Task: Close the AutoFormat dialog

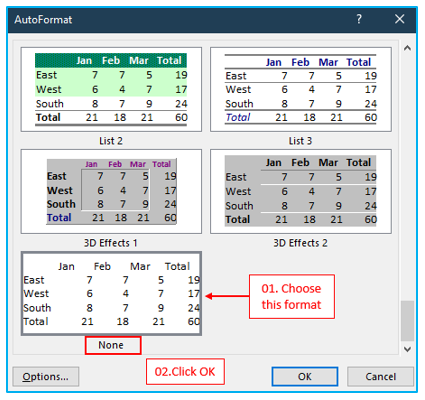Action: point(400,19)
